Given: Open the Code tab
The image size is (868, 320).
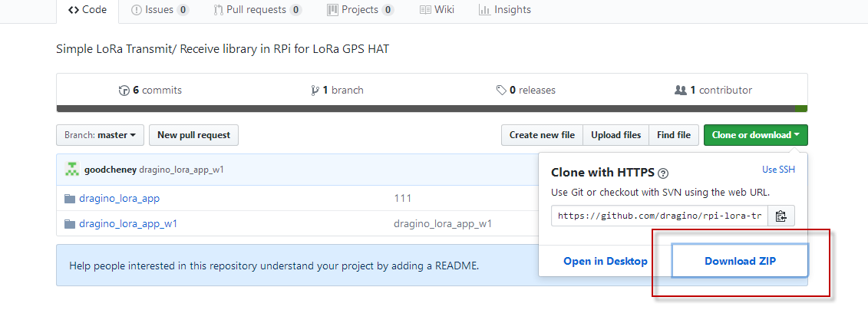Looking at the screenshot, I should [87, 10].
